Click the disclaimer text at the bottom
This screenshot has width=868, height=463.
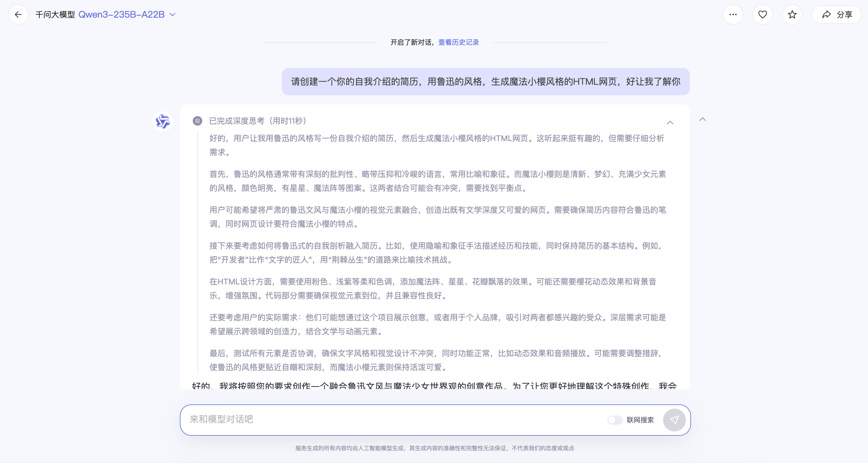tap(435, 448)
